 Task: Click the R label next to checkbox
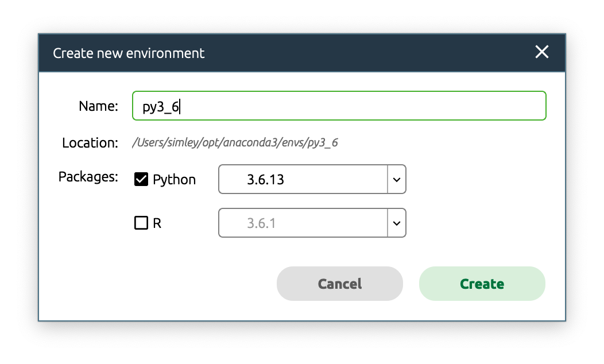coord(157,223)
